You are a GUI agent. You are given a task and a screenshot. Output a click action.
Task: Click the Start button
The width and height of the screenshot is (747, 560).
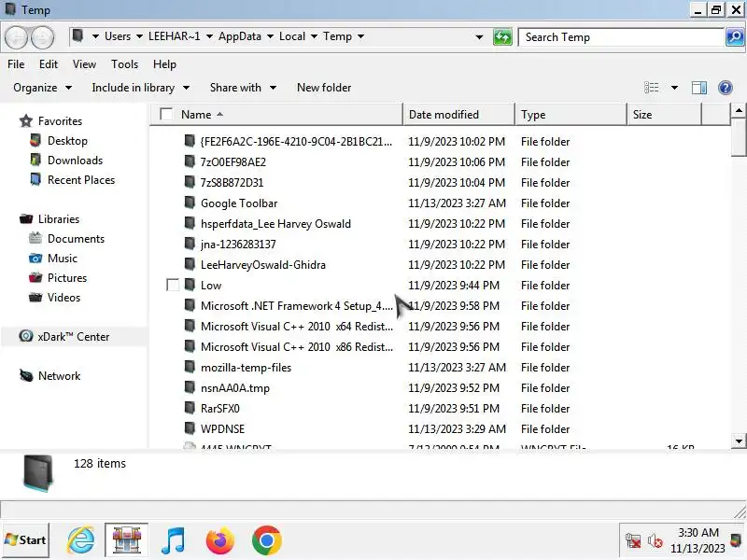[x=26, y=540]
